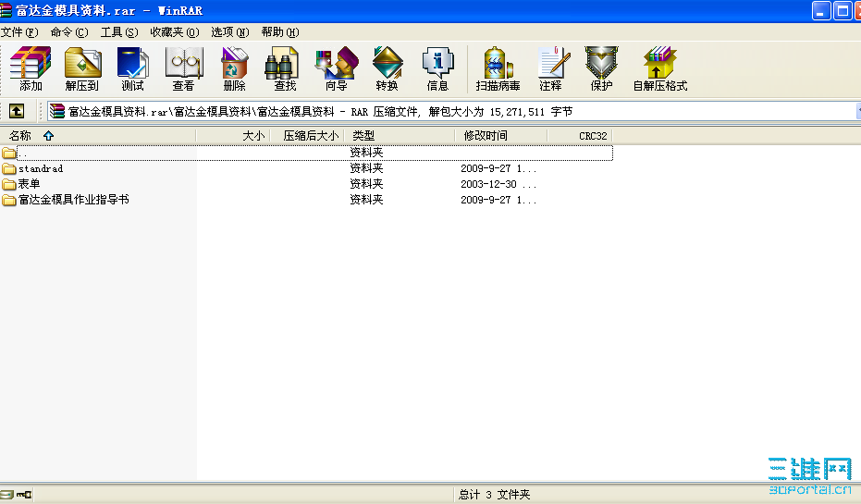Viewport: 861px width, 504px height.
Task: Run the Test (测试) archive tool
Action: (132, 68)
